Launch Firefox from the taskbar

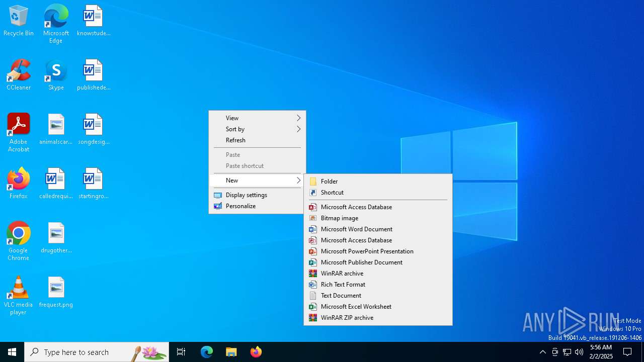[x=256, y=352]
